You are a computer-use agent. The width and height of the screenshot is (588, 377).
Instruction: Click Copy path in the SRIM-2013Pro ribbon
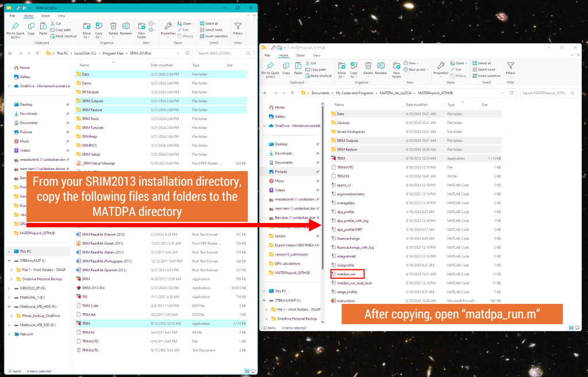[x=62, y=30]
